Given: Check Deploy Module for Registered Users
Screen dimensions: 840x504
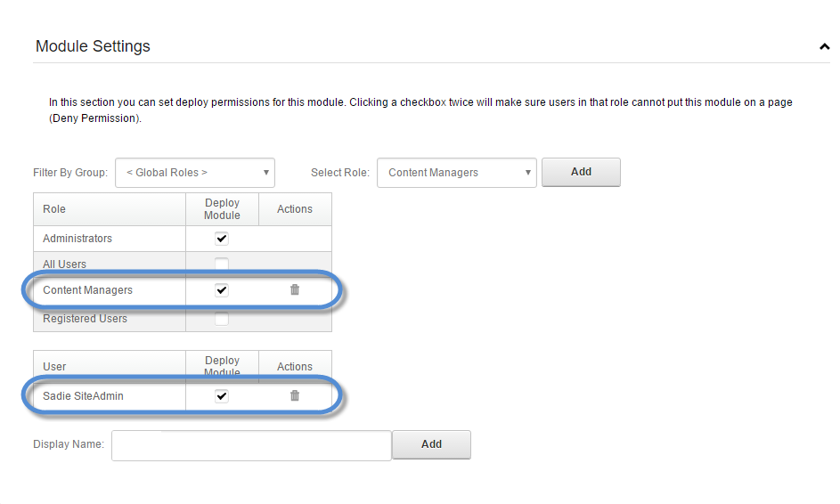Looking at the screenshot, I should (x=222, y=319).
